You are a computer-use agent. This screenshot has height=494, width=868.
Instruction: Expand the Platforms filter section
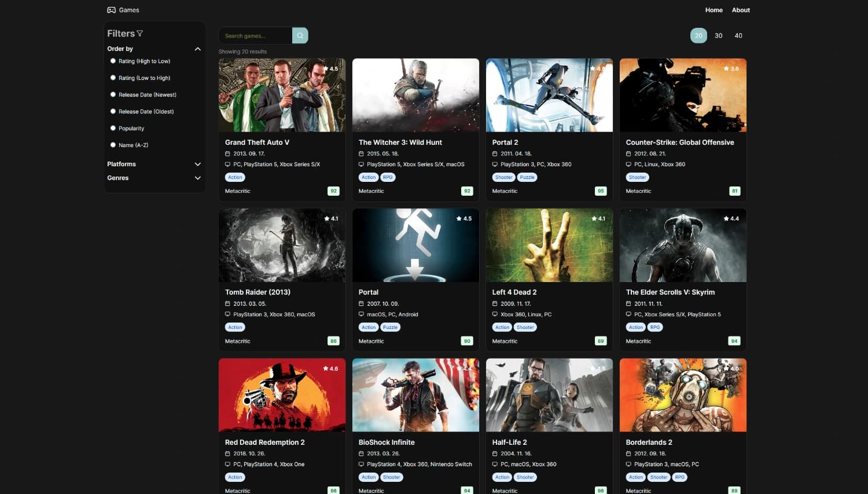tap(197, 164)
